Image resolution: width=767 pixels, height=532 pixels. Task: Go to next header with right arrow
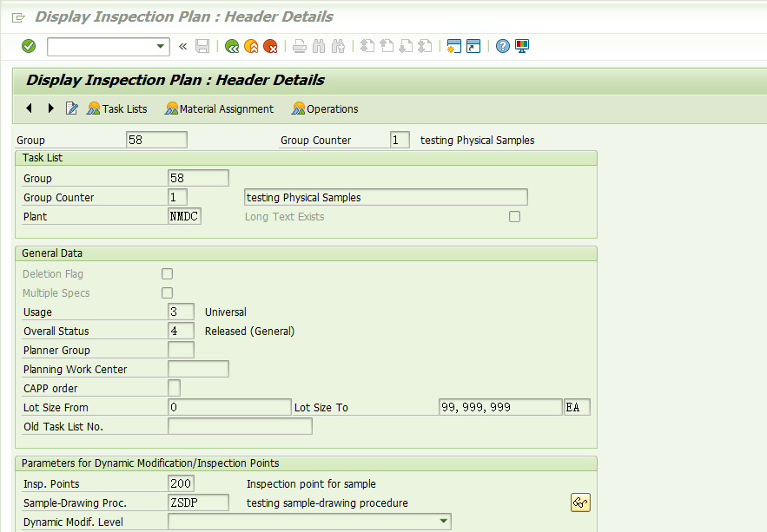[x=51, y=108]
